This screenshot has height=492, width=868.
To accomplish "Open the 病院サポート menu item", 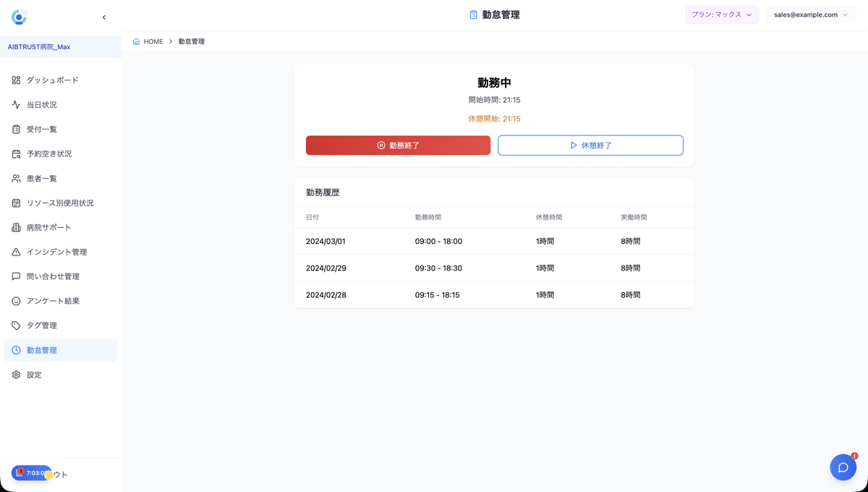I will tap(49, 228).
